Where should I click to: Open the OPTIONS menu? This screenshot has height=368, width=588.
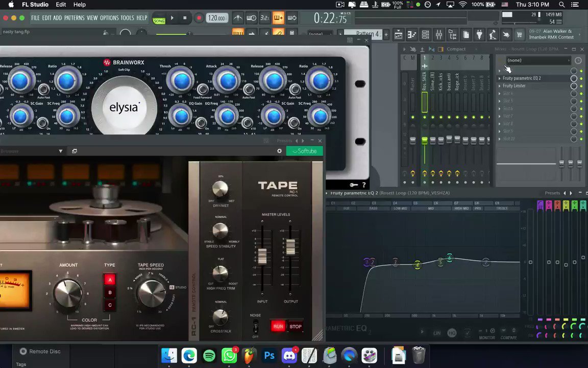(x=109, y=18)
